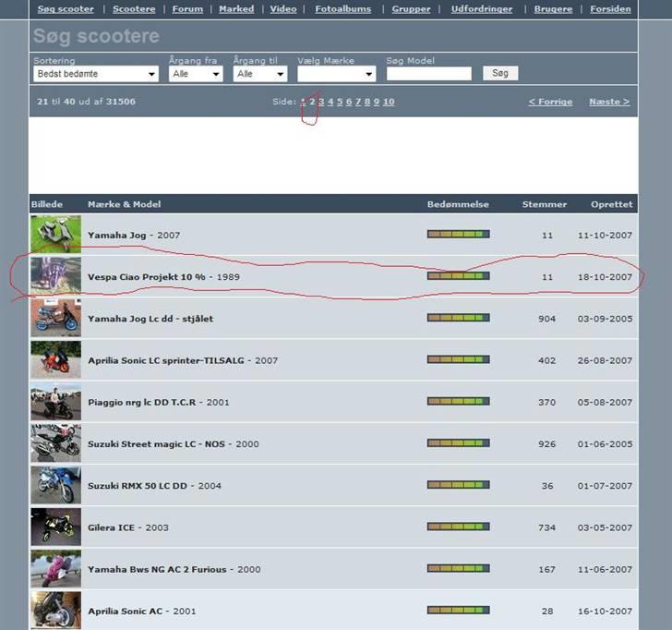The width and height of the screenshot is (672, 630).
Task: Open 'Gilera ICE - 2003' title
Action: pyautogui.click(x=128, y=528)
